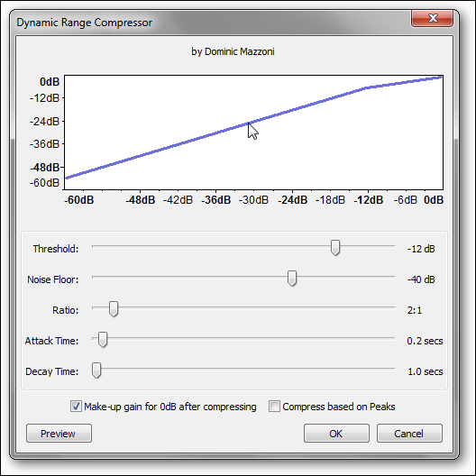The image size is (476, 476).
Task: Click the Noise Floor label
Action: coord(53,279)
